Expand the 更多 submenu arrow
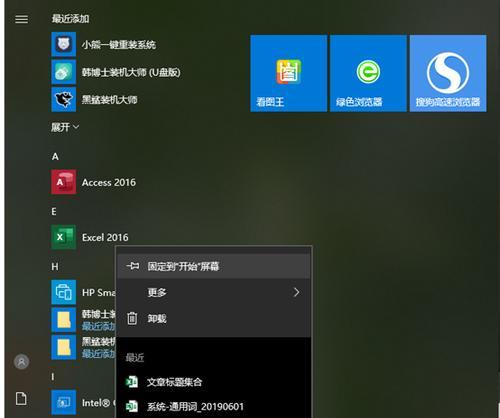This screenshot has height=418, width=500. click(296, 292)
